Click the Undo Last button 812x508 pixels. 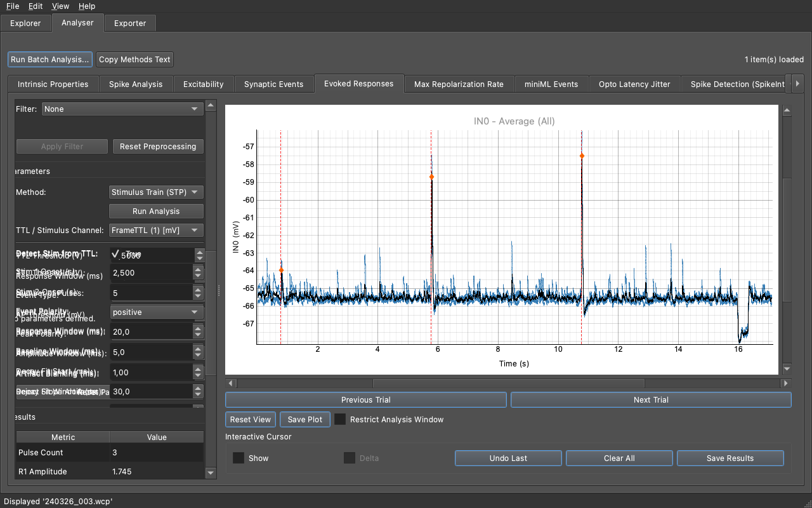coord(508,458)
